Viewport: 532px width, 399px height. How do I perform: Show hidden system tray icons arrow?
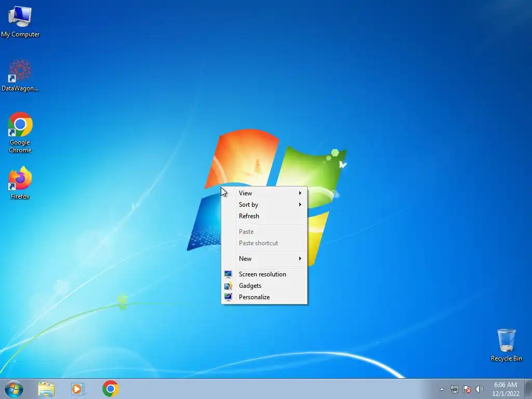pos(442,389)
